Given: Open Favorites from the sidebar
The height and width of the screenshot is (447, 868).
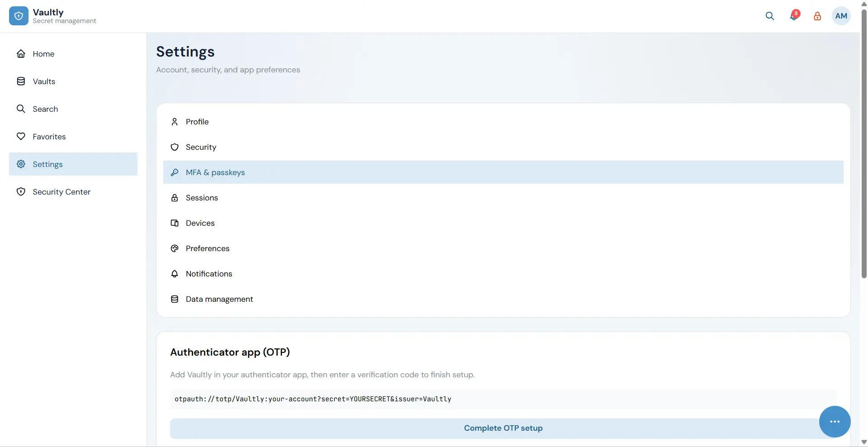Looking at the screenshot, I should tap(73, 137).
